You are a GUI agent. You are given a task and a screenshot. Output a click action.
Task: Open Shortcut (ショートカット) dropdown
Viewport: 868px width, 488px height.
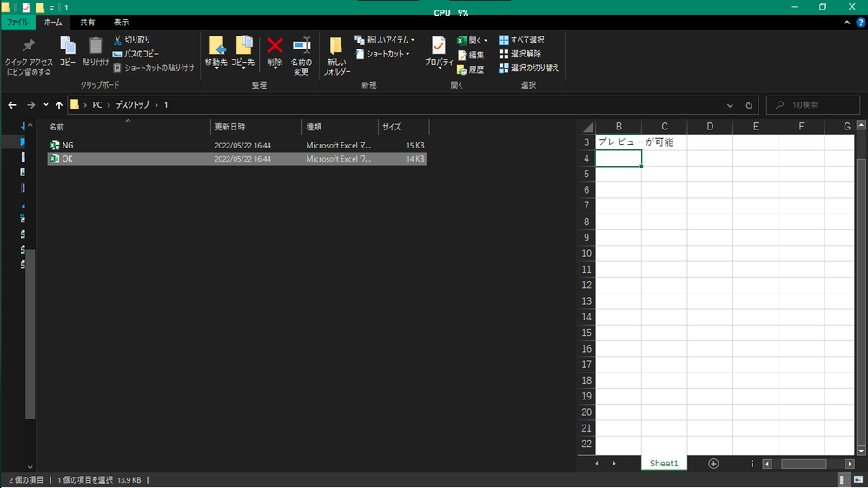click(x=382, y=54)
